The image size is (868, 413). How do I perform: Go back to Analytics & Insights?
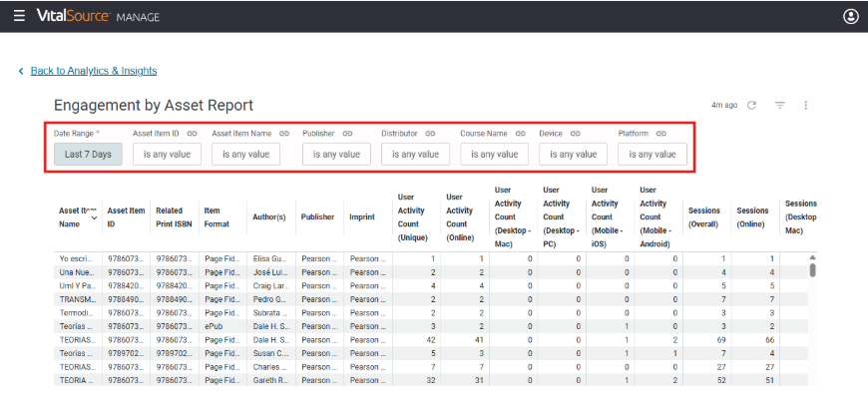pyautogui.click(x=94, y=71)
